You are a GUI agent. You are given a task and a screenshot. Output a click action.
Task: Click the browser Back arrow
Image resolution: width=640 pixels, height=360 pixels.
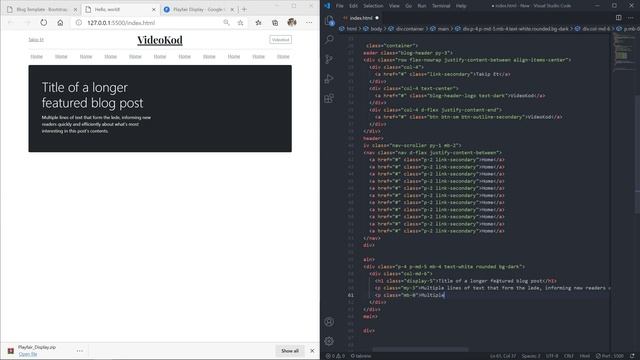[11, 23]
